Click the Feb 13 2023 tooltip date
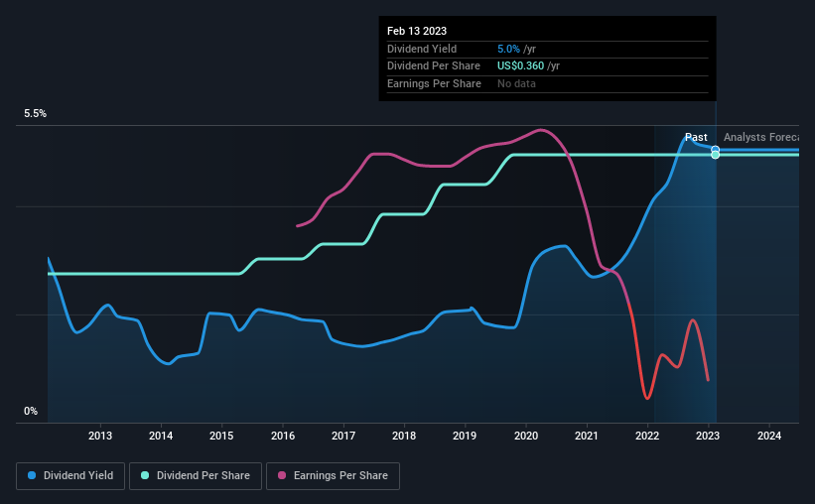Viewport: 815px width, 504px height. [x=417, y=31]
